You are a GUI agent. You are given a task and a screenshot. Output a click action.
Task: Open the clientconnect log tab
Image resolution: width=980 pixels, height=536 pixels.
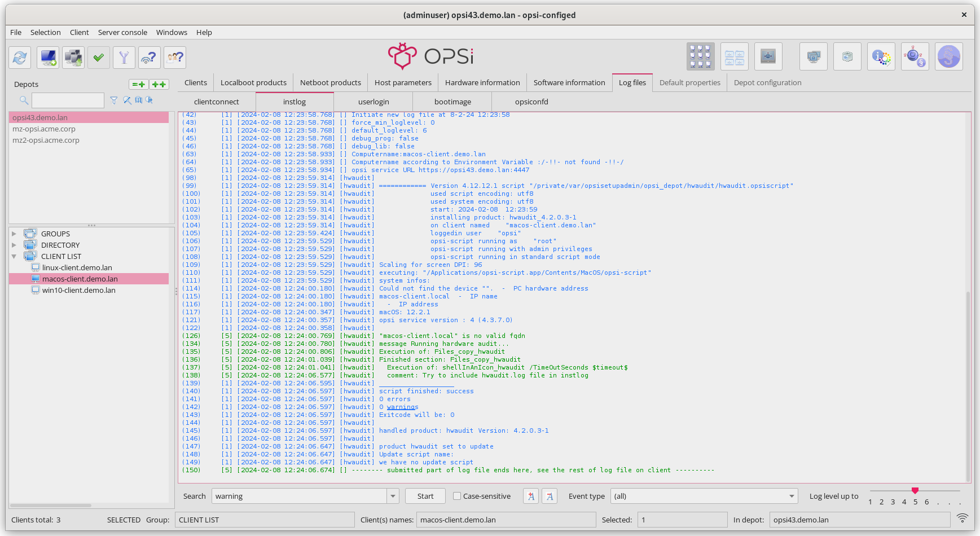(x=217, y=102)
